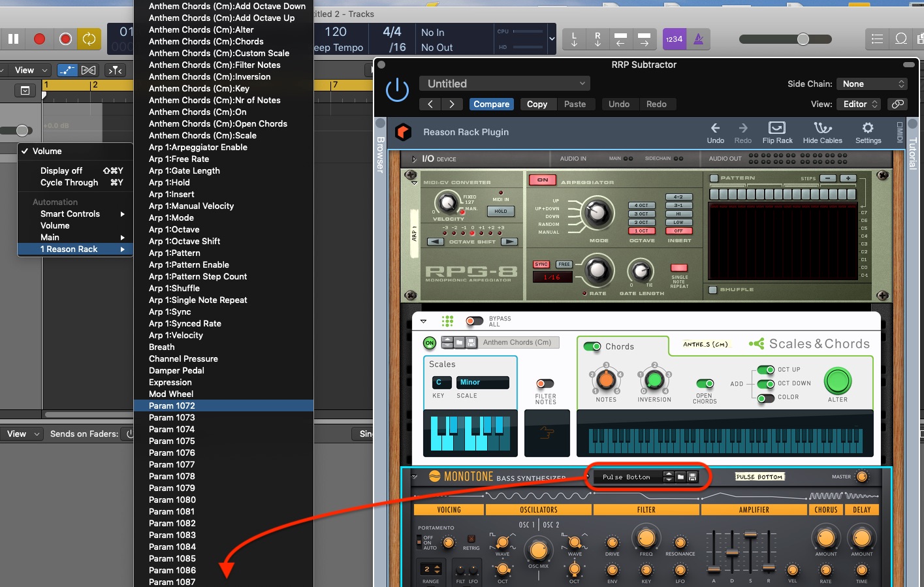Go to previous plugin preset arrow
Screen dimensions: 924x587
click(x=430, y=104)
